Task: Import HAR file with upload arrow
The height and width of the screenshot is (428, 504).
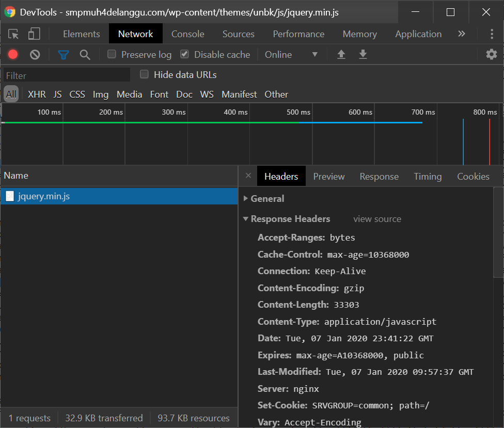Action: 341,55
